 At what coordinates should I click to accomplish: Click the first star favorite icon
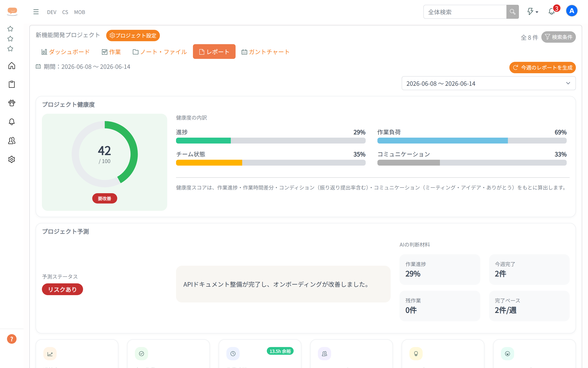(10, 29)
